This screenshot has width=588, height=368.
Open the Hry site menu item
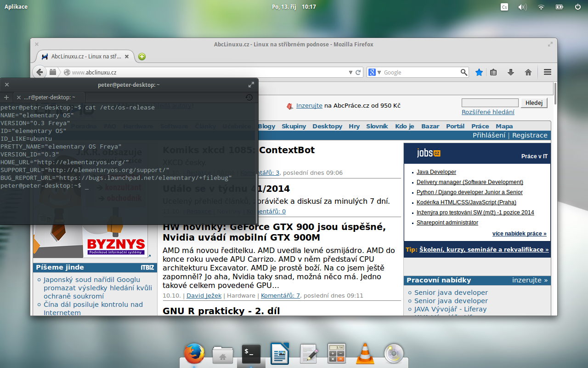point(354,126)
